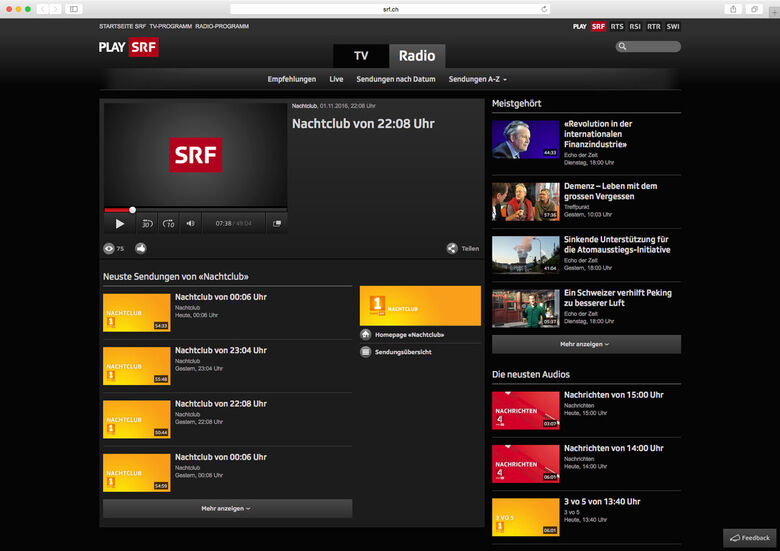This screenshot has width=780, height=551.
Task: Open Sendungsübersicht list icon link
Action: click(366, 352)
